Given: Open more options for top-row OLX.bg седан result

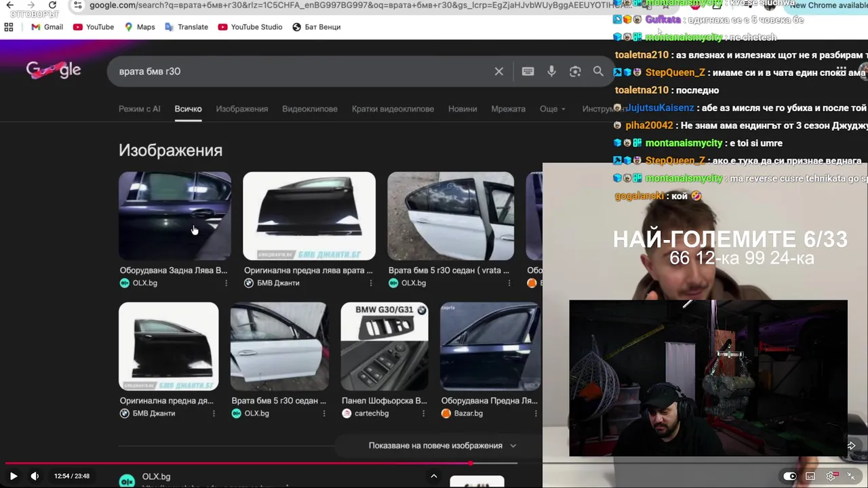Looking at the screenshot, I should 509,283.
